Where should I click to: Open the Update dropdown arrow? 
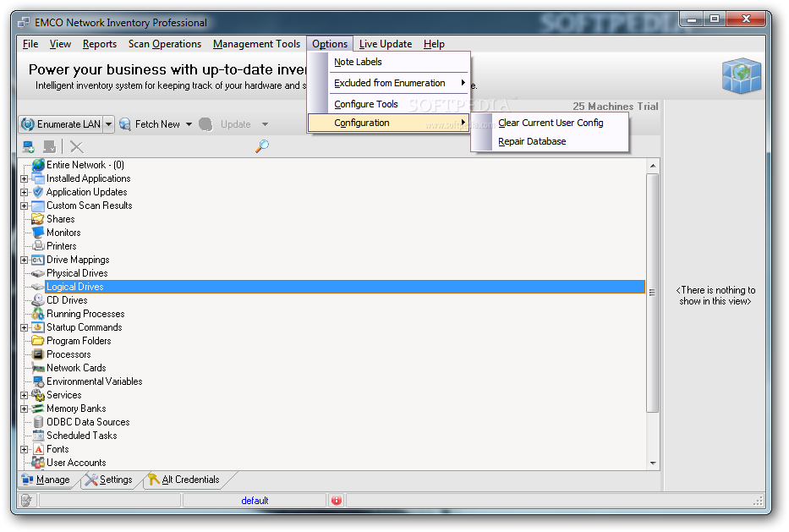click(x=265, y=124)
